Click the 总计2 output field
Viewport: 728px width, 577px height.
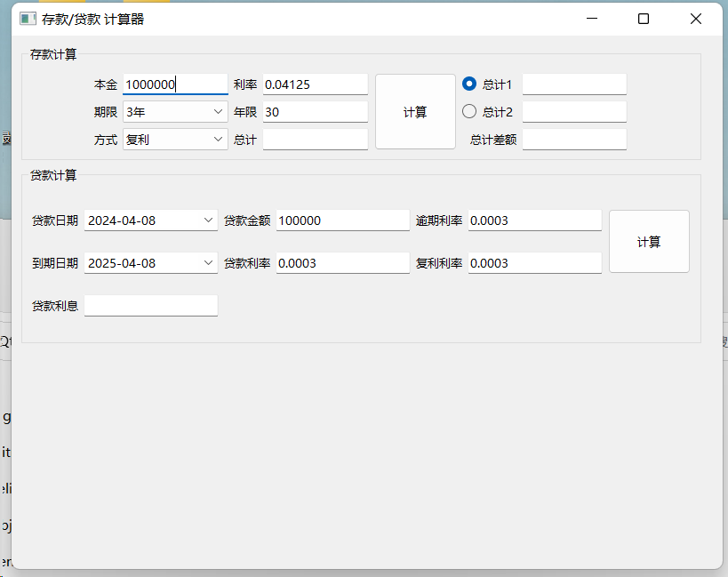pyautogui.click(x=574, y=112)
